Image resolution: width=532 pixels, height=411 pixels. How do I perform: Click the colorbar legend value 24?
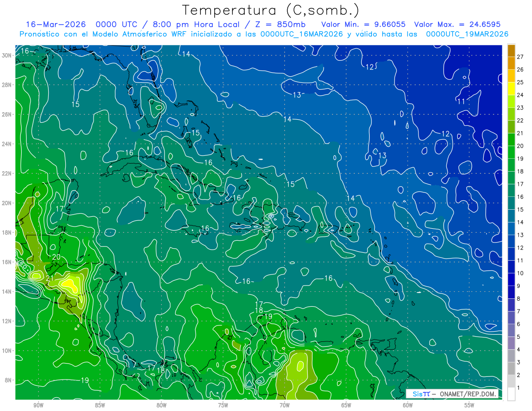(x=520, y=95)
